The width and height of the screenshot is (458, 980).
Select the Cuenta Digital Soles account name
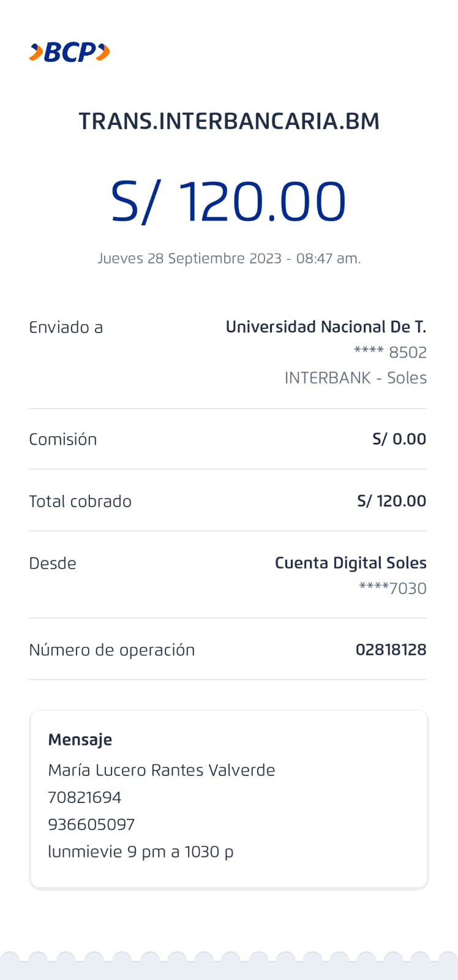[x=350, y=563]
